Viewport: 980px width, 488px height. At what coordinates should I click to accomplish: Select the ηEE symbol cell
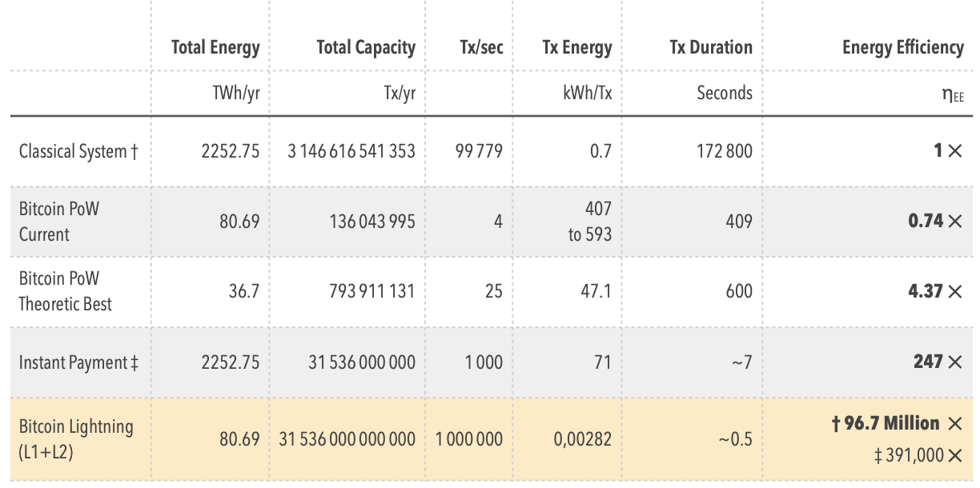tap(953, 94)
